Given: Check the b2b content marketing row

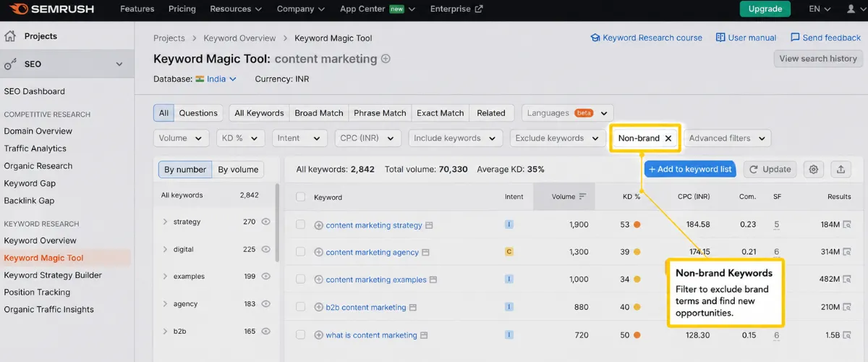Looking at the screenshot, I should pos(301,308).
